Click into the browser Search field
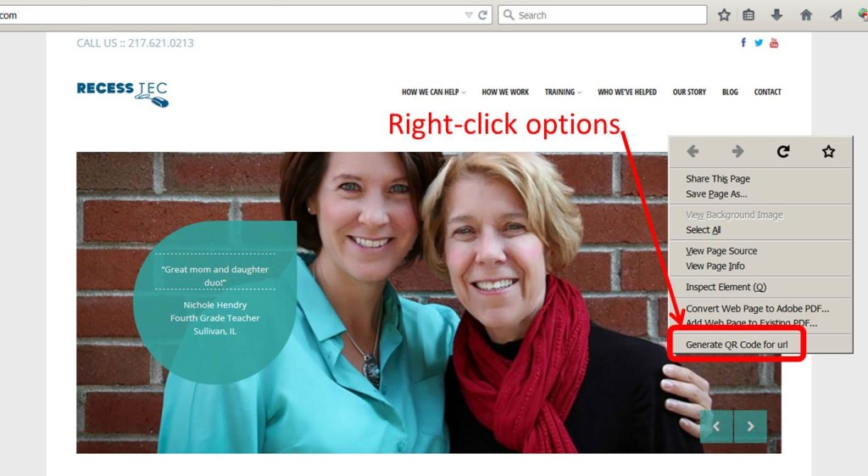Screen dimensions: 868x476 coord(603,15)
